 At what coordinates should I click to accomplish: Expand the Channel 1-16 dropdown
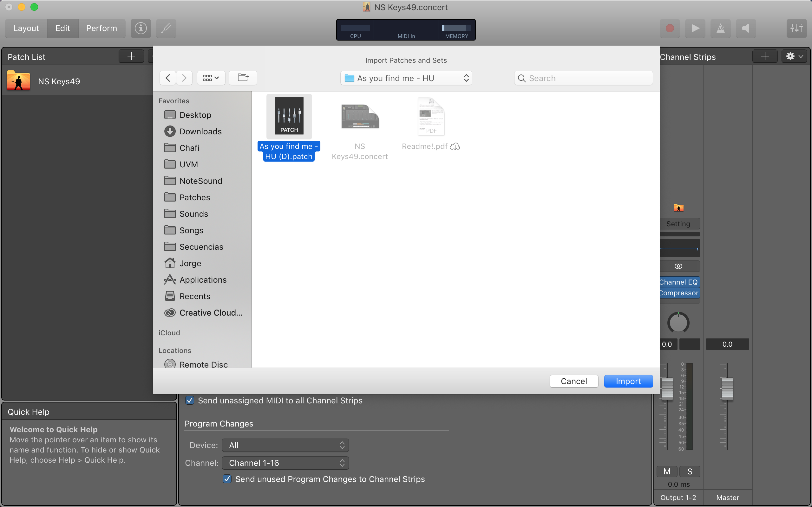pos(285,463)
